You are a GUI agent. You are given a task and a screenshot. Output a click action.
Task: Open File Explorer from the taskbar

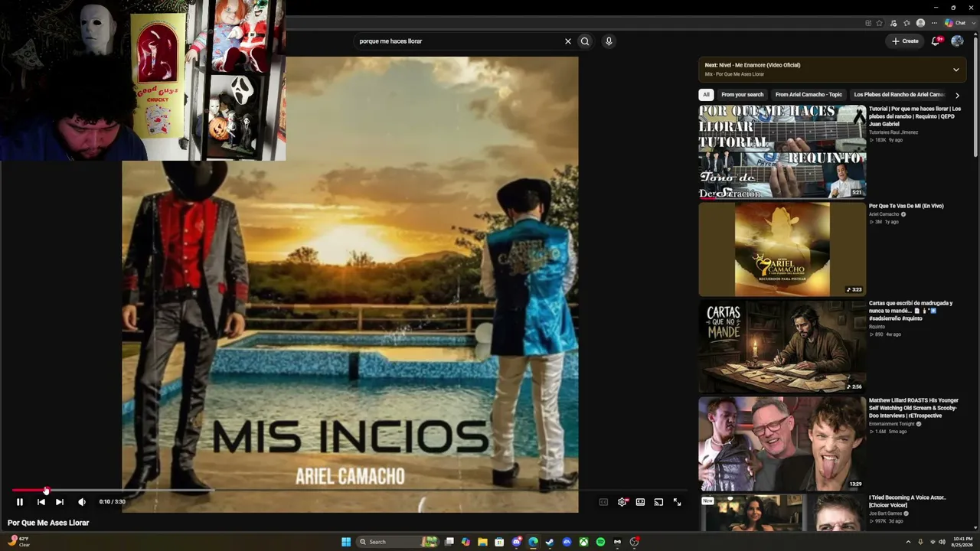click(482, 542)
